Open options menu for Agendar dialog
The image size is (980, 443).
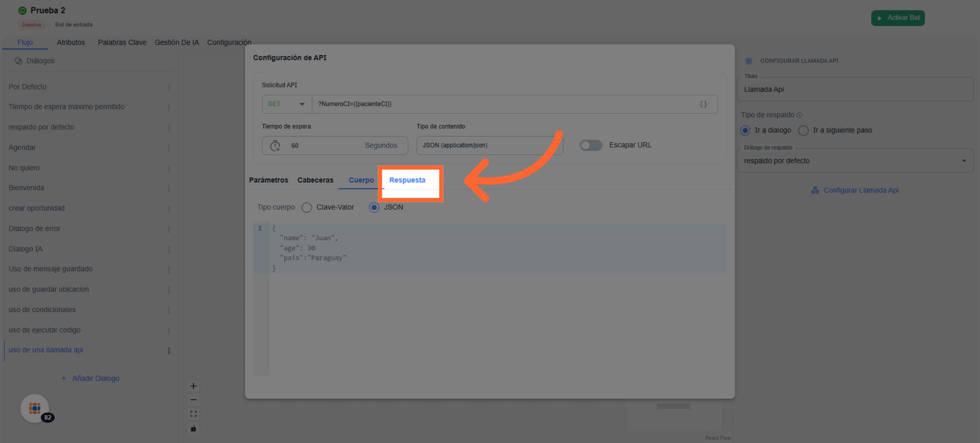point(169,148)
